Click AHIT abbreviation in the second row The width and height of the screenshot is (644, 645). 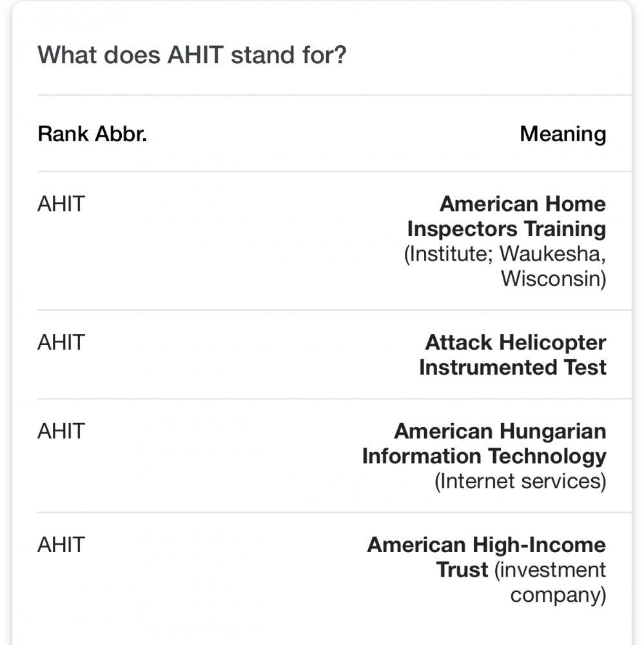[x=61, y=342]
